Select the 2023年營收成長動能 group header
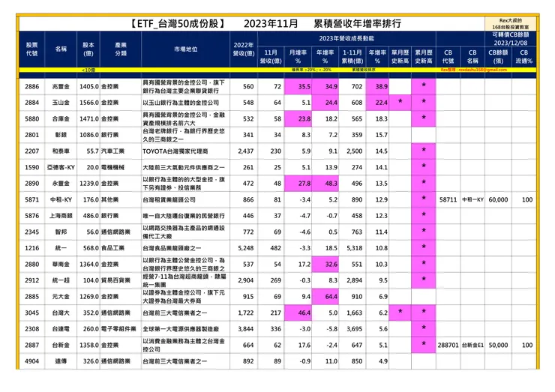The image size is (555, 392). (x=346, y=38)
